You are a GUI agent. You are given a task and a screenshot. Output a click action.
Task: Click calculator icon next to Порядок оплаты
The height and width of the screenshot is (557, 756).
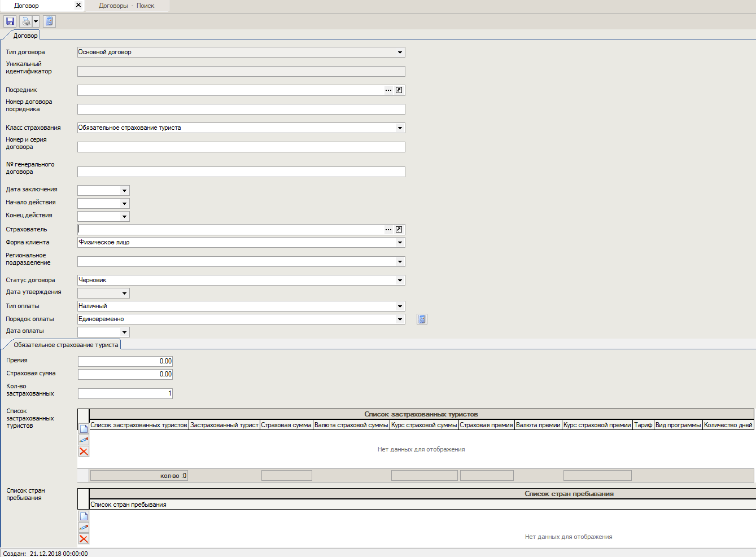click(422, 319)
